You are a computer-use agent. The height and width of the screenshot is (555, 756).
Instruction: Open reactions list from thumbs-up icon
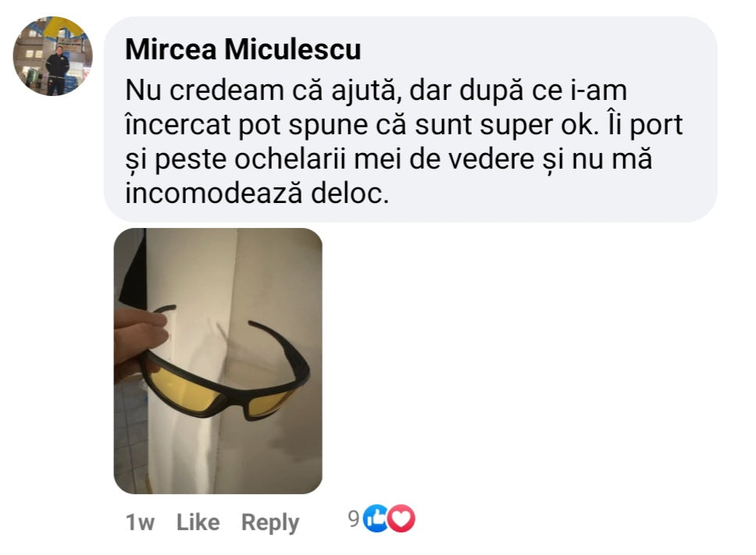[x=376, y=518]
